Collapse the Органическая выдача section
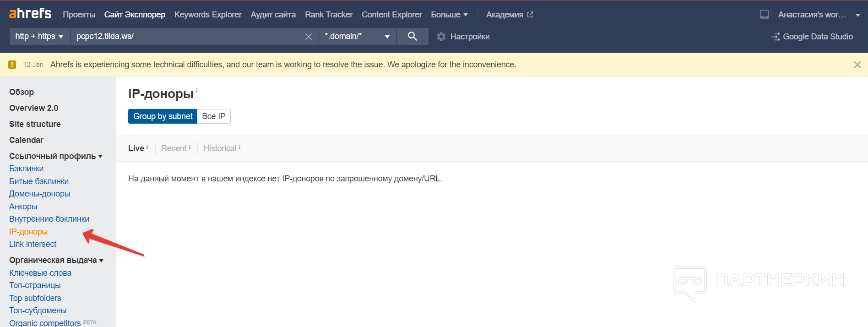868x327 pixels. click(x=56, y=260)
